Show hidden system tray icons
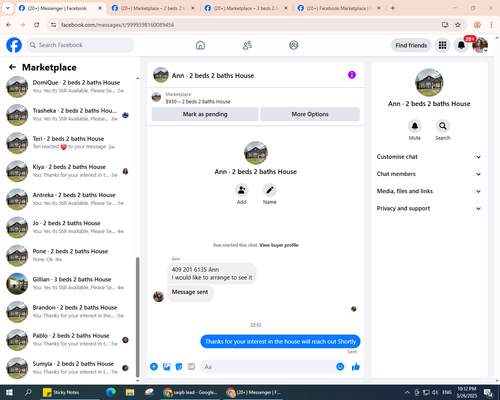 click(x=407, y=392)
